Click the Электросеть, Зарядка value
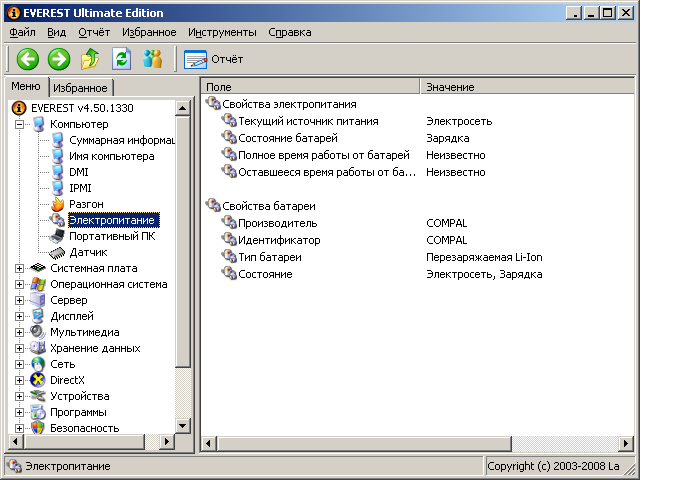Screen dimensions: 683x480 pos(484,274)
